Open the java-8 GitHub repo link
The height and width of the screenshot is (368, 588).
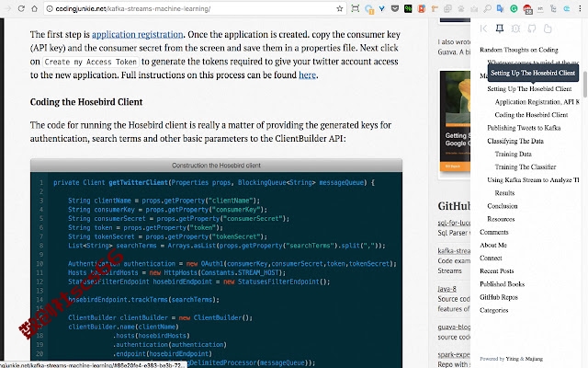pos(447,289)
